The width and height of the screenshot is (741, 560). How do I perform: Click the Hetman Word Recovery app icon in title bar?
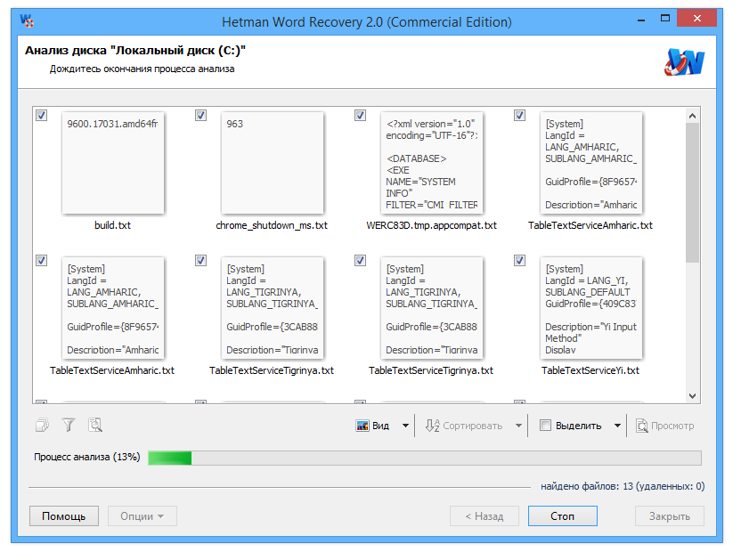click(x=27, y=20)
